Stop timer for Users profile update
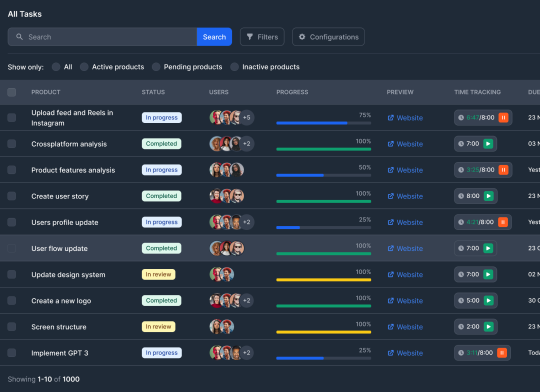The height and width of the screenshot is (392, 540). pos(503,222)
